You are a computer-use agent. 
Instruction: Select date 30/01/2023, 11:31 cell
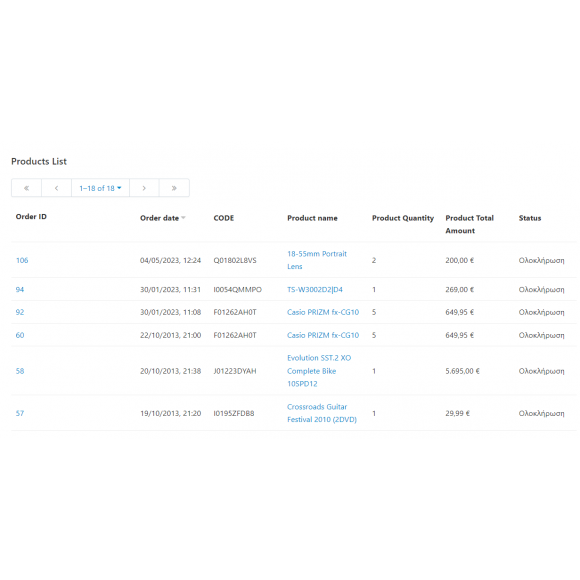[x=171, y=289]
